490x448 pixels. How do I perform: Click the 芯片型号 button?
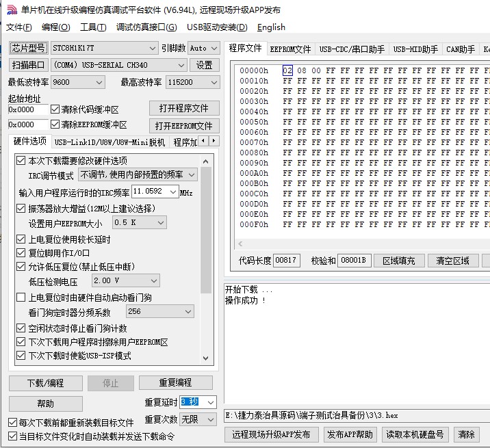click(x=29, y=48)
